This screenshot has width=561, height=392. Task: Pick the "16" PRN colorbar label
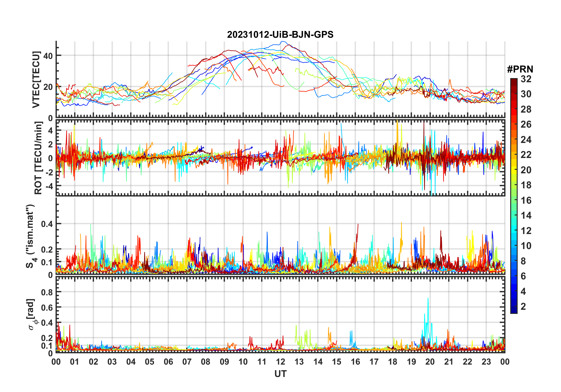(x=526, y=200)
